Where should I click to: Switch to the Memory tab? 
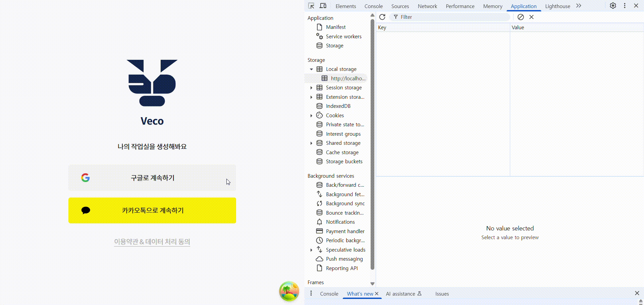[492, 6]
